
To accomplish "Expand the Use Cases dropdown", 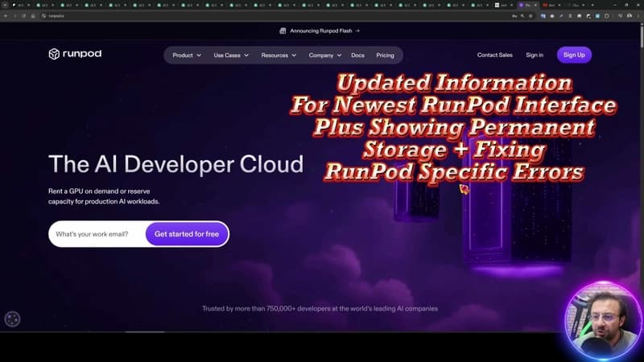I will 231,55.
